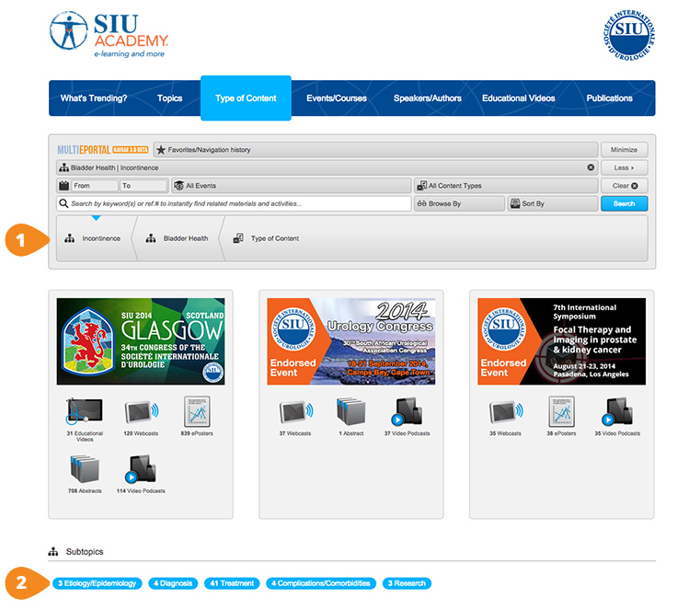Image resolution: width=700 pixels, height=610 pixels.
Task: Select the Bladder Health breadcrumb
Action: pos(178,238)
